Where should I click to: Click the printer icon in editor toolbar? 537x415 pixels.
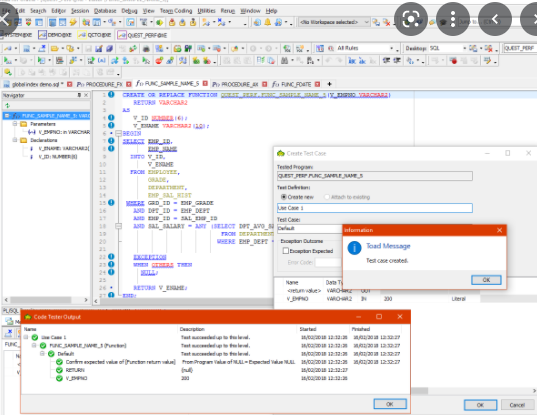146,49
